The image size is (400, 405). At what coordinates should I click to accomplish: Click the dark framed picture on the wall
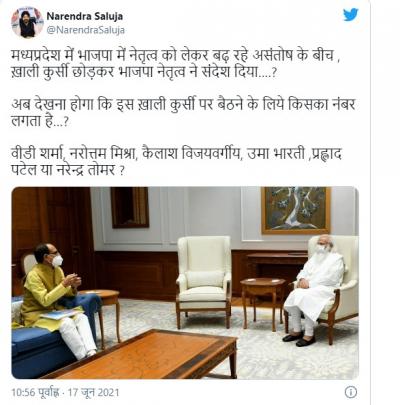click(130, 207)
